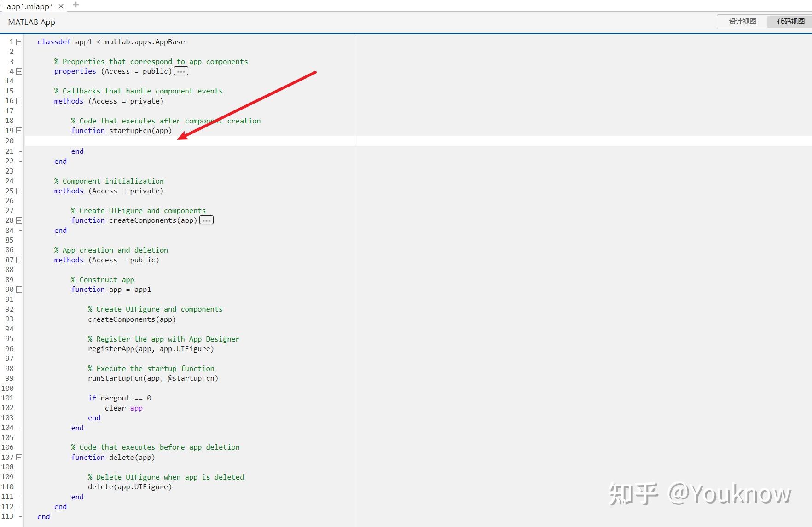Collapse the startupFcn function block

(x=19, y=130)
